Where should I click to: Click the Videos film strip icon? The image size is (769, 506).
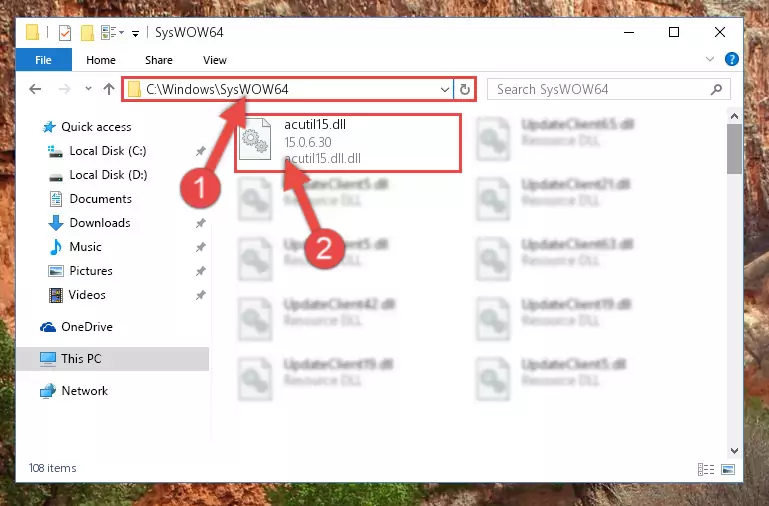pyautogui.click(x=56, y=295)
